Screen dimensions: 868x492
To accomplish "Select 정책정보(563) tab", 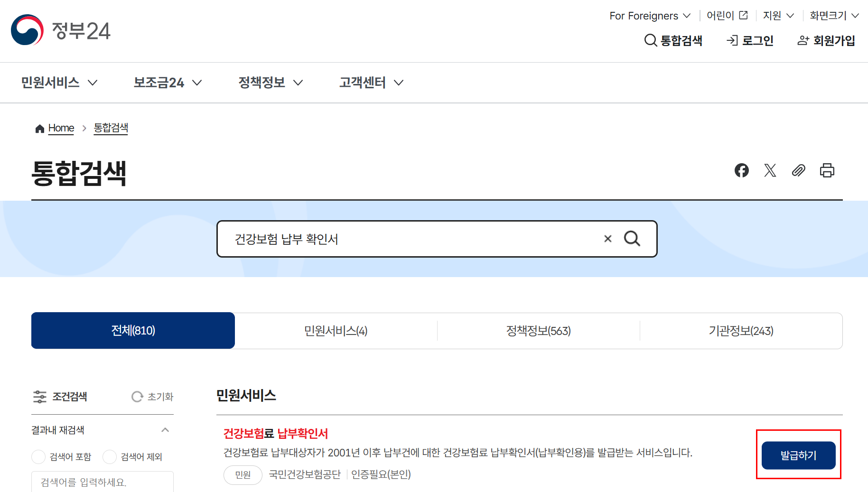I will point(539,331).
